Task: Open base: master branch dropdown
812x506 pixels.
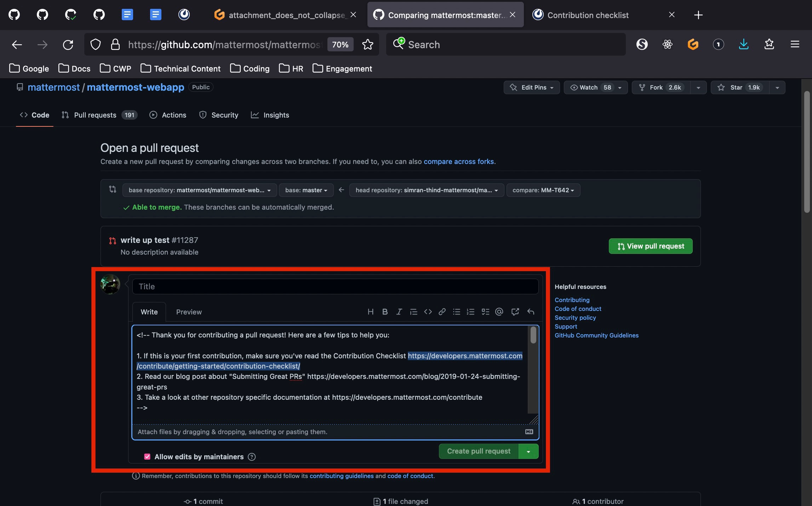Action: click(x=306, y=190)
